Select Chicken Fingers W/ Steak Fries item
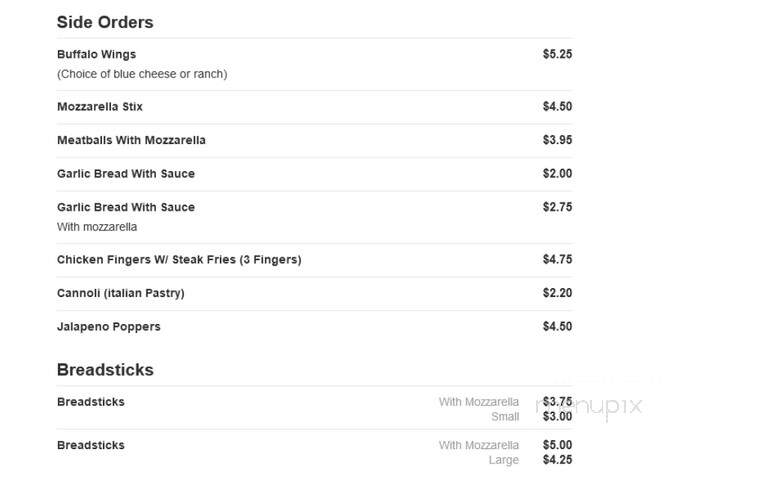 click(x=179, y=260)
